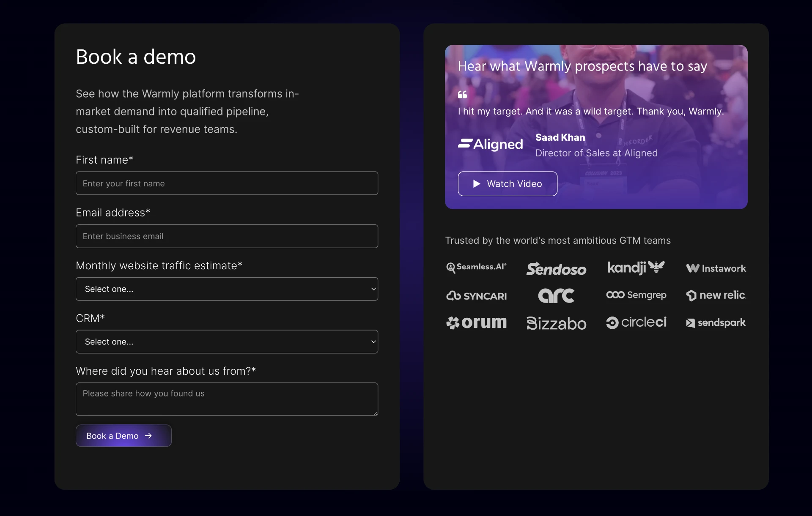
Task: Click the Semgrep logo
Action: point(636,295)
